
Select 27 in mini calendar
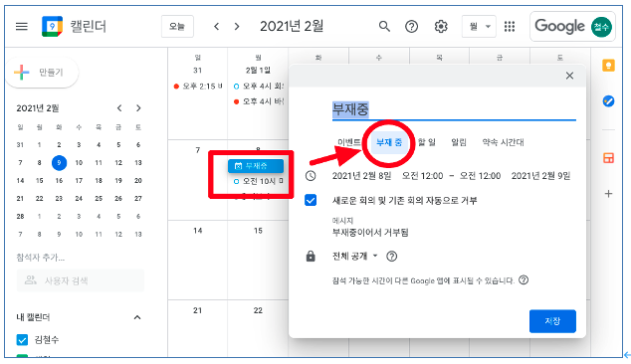point(138,198)
